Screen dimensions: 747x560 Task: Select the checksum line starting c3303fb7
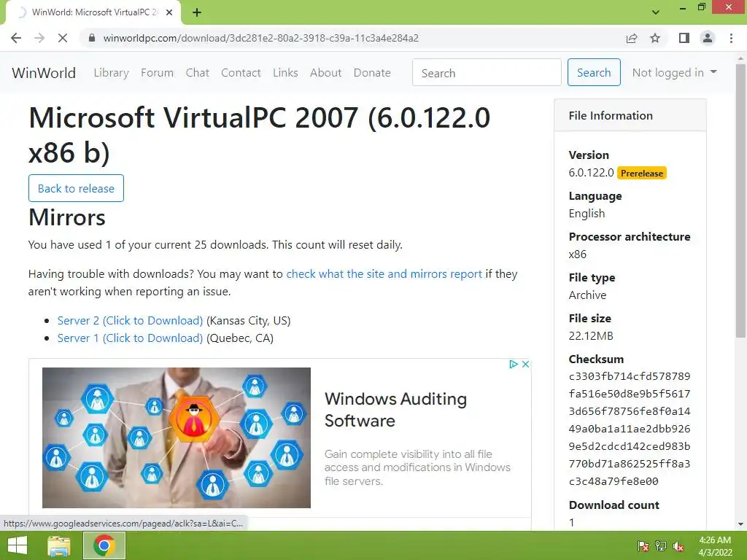630,376
